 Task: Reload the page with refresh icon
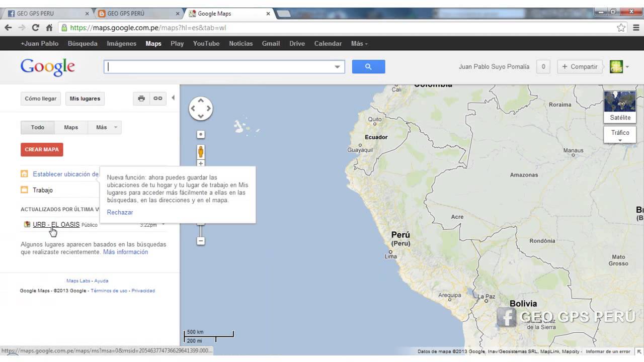[35, 28]
